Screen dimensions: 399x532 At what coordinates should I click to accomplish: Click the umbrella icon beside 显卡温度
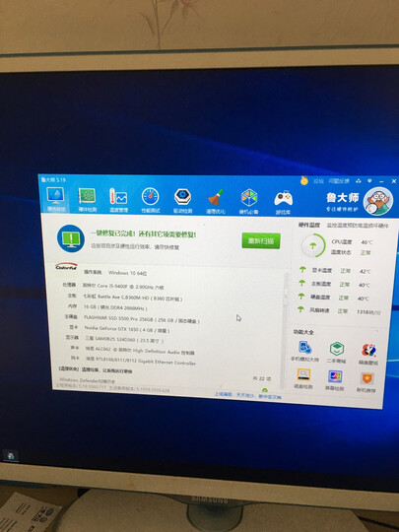click(x=302, y=270)
